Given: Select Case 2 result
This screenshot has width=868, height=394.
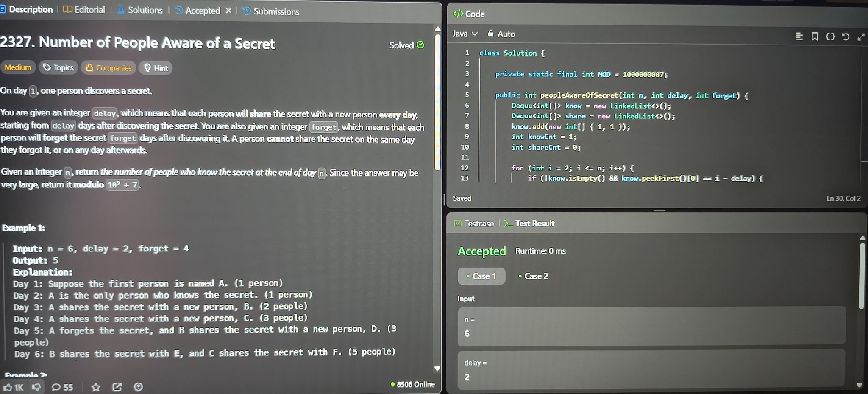Looking at the screenshot, I should (533, 276).
